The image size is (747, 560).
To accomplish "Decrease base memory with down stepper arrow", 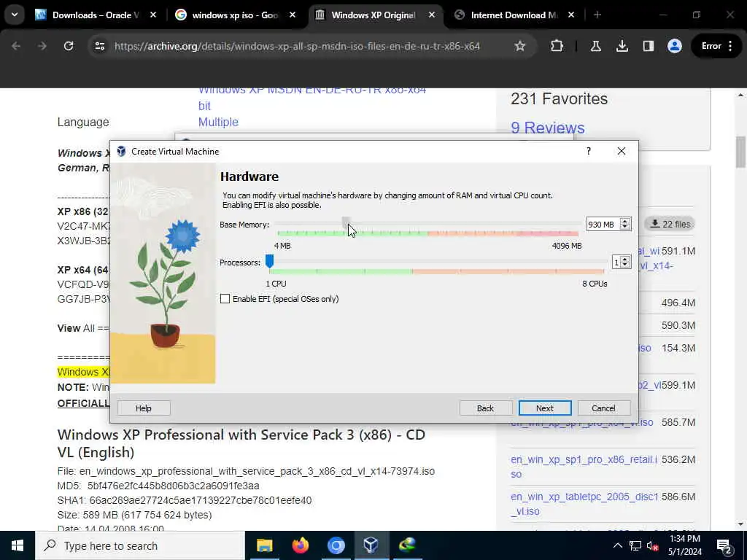I will pos(625,227).
